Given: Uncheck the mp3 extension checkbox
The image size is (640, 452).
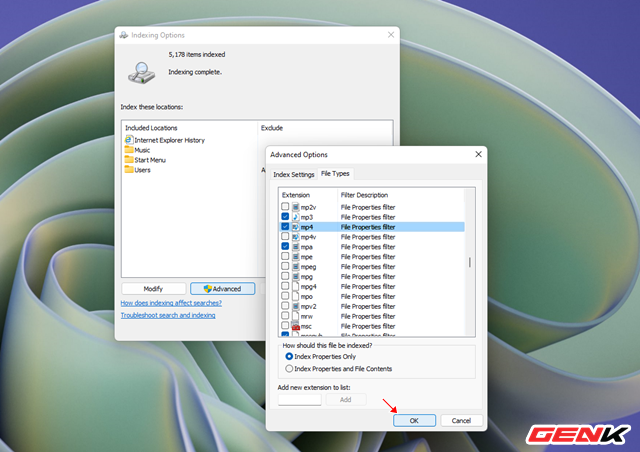Looking at the screenshot, I should [285, 216].
